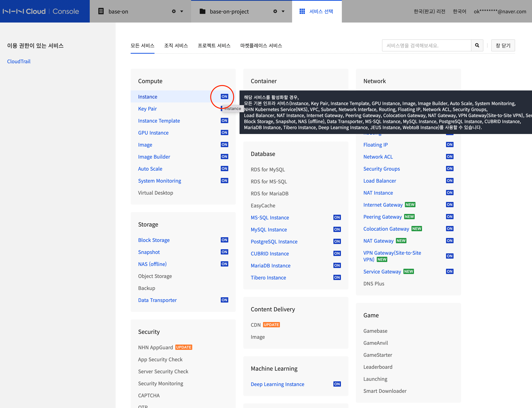Viewport: 532px width, 408px height.
Task: Switch to the 조직 서비스 tab
Action: click(176, 46)
